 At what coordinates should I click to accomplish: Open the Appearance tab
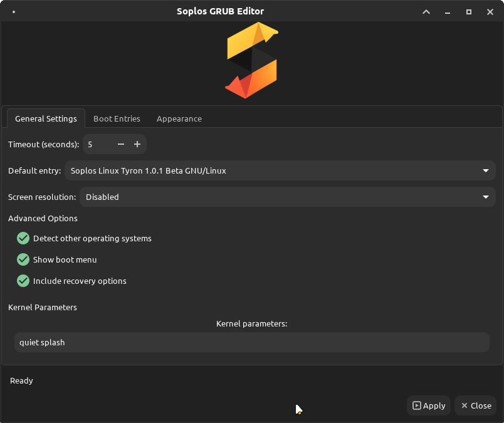[179, 118]
